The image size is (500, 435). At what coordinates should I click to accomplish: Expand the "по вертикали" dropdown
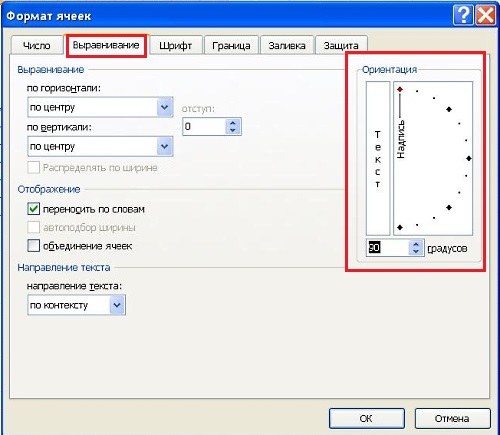click(x=100, y=146)
